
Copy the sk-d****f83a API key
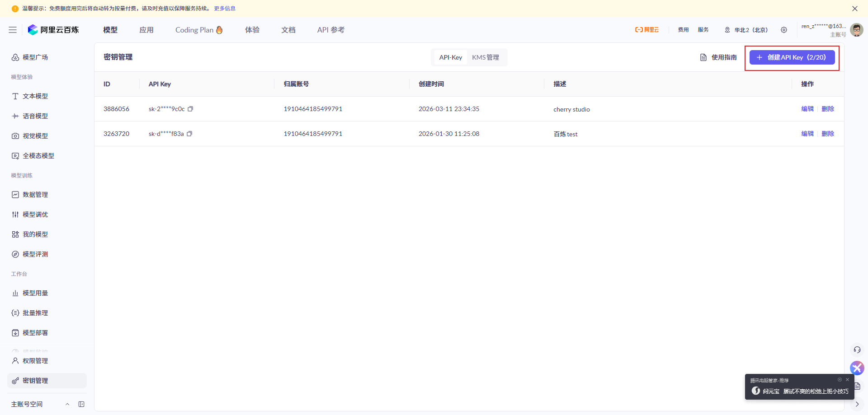[189, 134]
